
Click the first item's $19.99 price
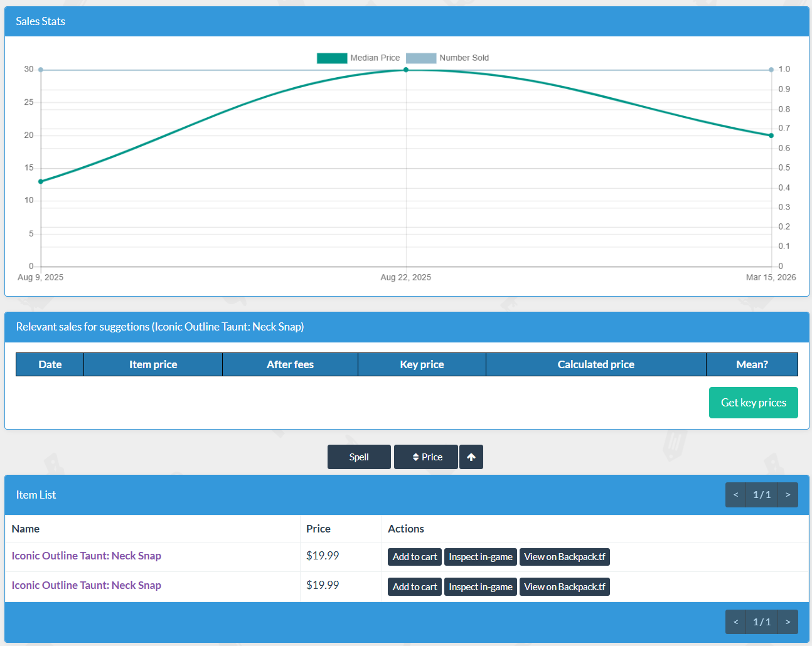323,556
